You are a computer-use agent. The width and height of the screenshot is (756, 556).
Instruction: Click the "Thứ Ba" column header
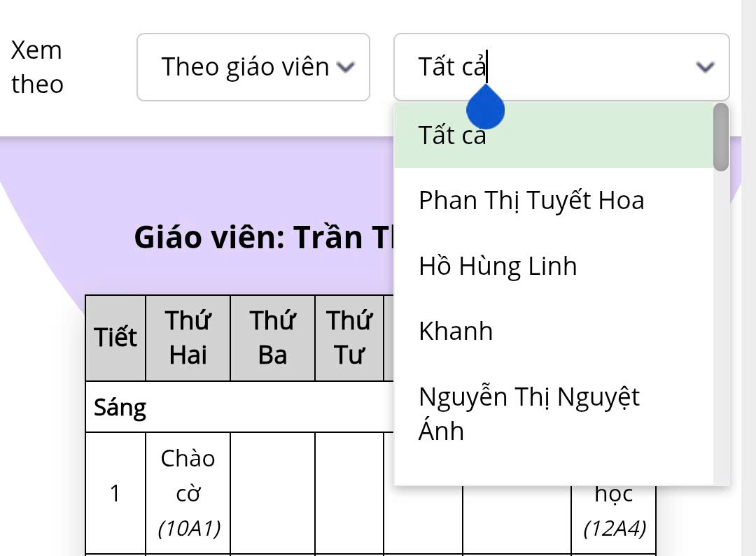coord(272,338)
